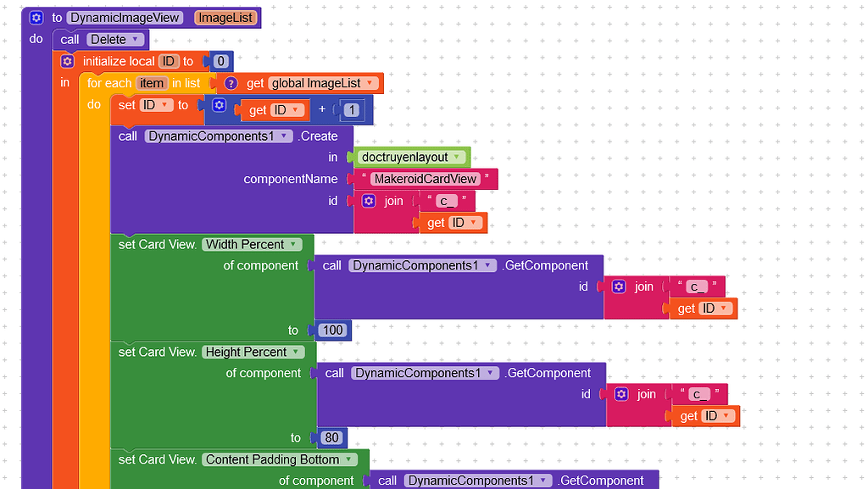The image size is (868, 489).
Task: Open the mutator gear on the first join block
Action: pyautogui.click(x=368, y=201)
